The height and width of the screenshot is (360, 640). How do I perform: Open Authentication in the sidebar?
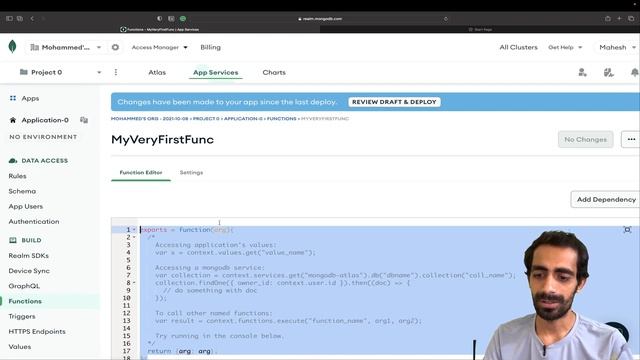coord(34,222)
